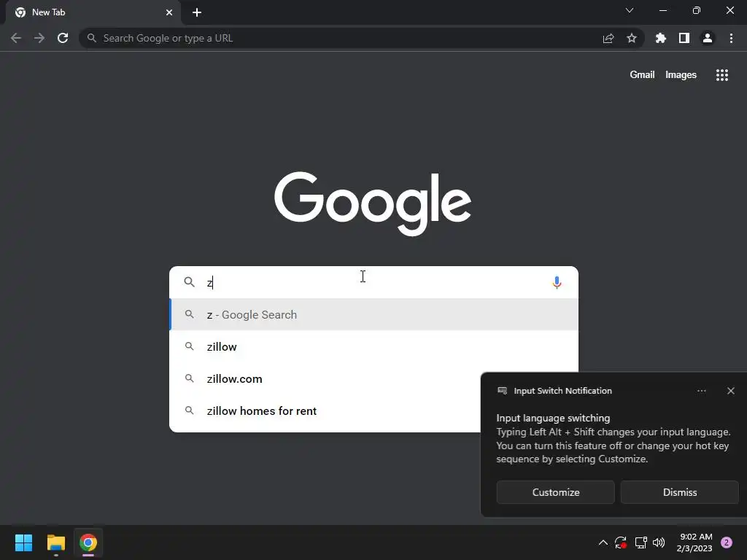This screenshot has width=747, height=560.
Task: Open the Extensions puzzle icon
Action: click(x=661, y=38)
